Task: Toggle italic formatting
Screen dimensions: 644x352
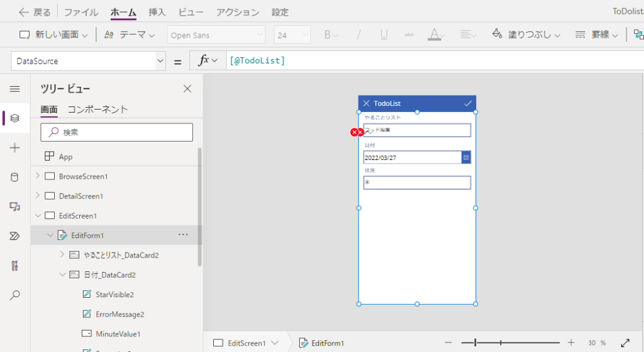Action: [x=358, y=35]
